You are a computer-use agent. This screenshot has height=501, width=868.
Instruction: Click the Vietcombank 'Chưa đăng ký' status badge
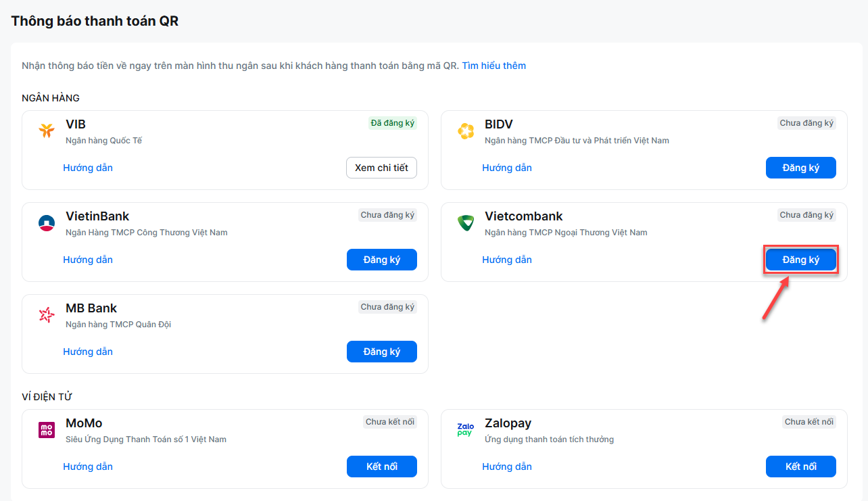807,215
